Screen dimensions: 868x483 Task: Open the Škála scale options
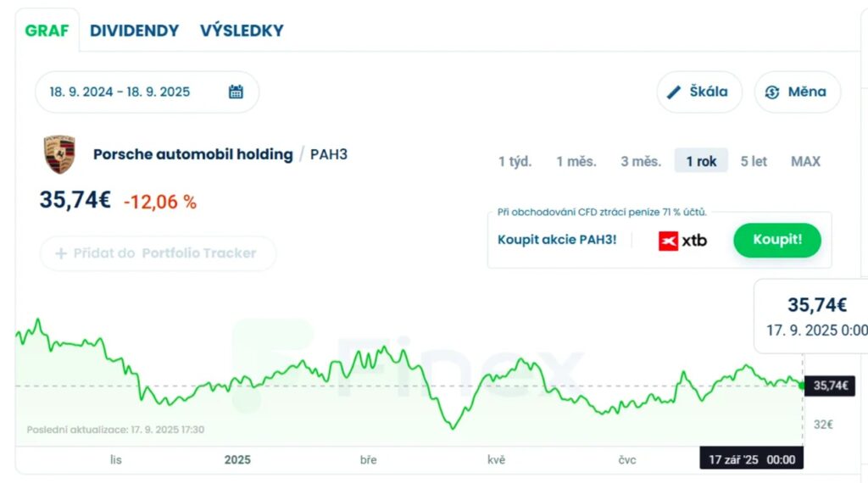click(699, 92)
